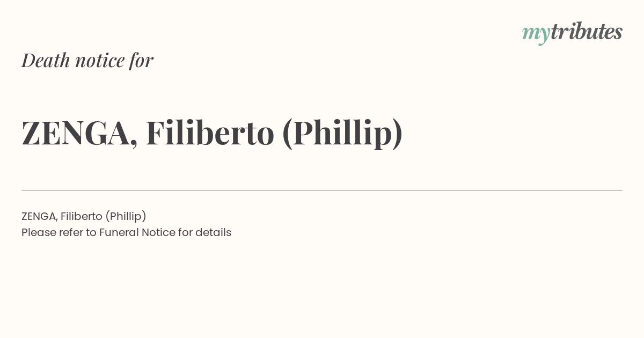The image size is (644, 338).
Task: Click the large "Filiberto" in the title
Action: click(x=210, y=133)
